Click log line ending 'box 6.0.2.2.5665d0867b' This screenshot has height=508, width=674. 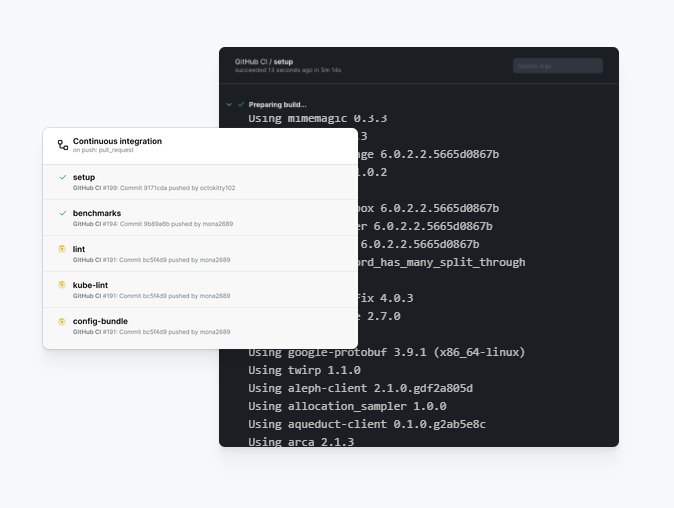tap(429, 208)
